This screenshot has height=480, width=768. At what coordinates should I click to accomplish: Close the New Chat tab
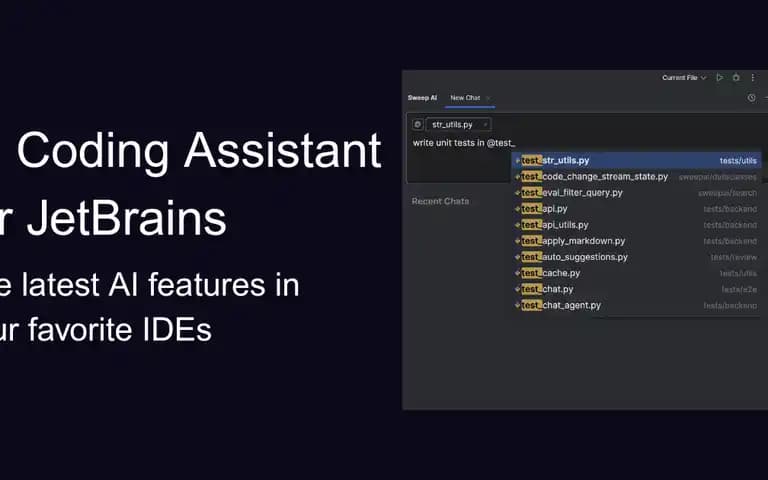click(488, 98)
